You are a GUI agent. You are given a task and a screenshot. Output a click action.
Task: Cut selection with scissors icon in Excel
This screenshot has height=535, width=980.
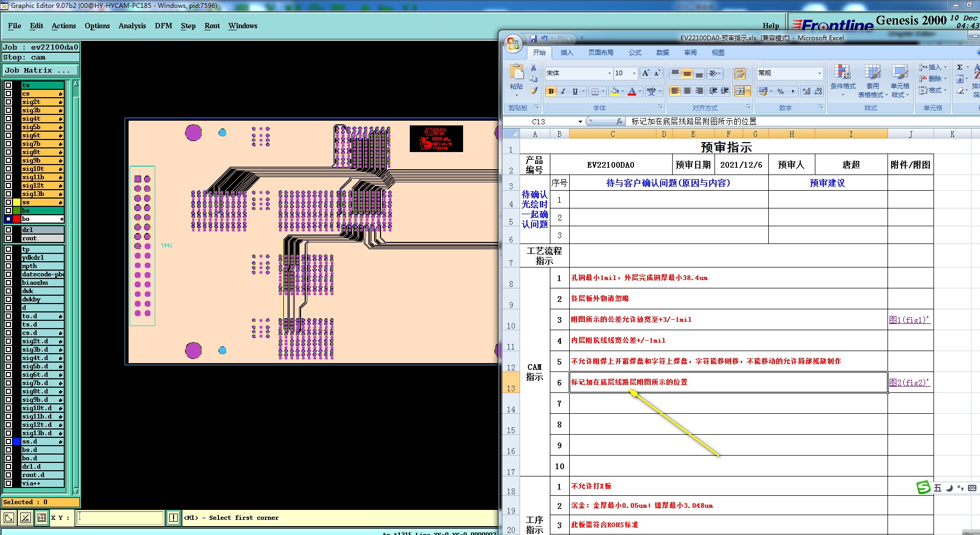pos(534,68)
